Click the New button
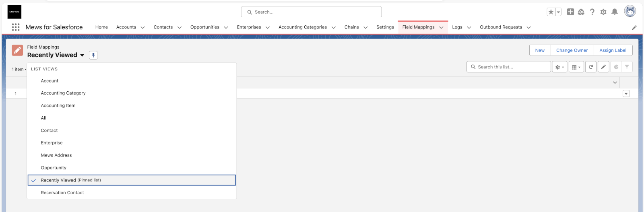This screenshot has height=212, width=644. pos(540,50)
